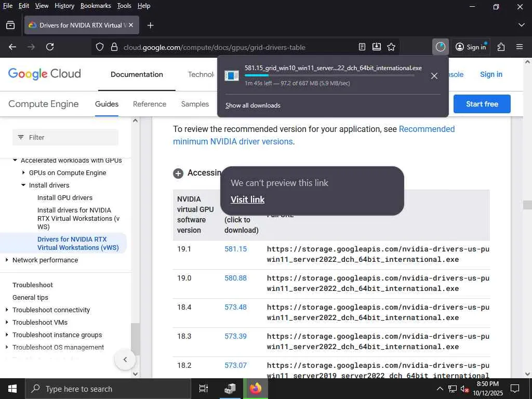Open Task View on taskbar
The width and height of the screenshot is (532, 399).
coord(204,389)
